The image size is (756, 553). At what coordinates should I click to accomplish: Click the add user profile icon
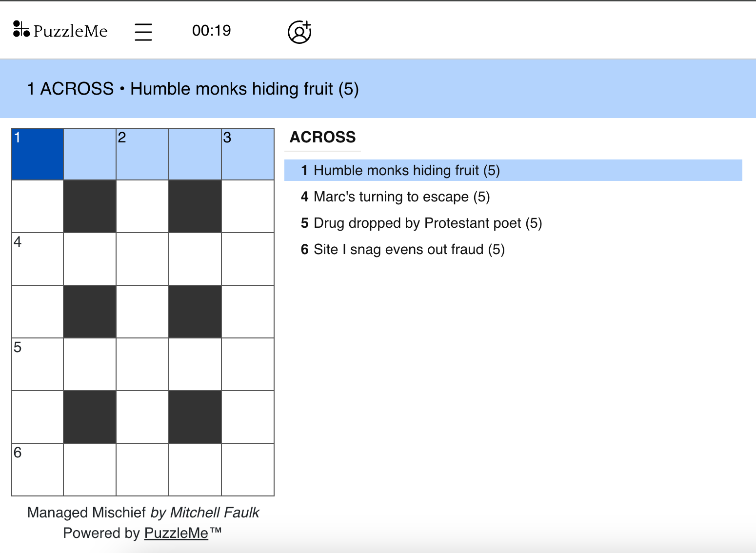299,32
